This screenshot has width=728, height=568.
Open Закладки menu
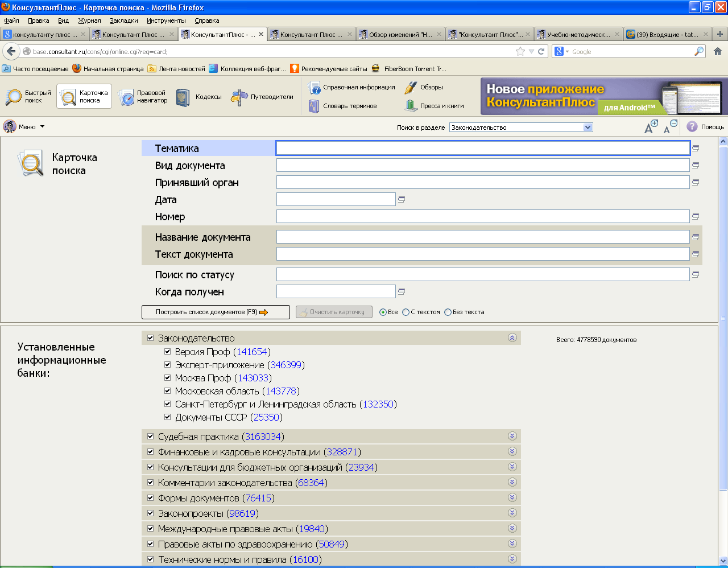click(124, 20)
